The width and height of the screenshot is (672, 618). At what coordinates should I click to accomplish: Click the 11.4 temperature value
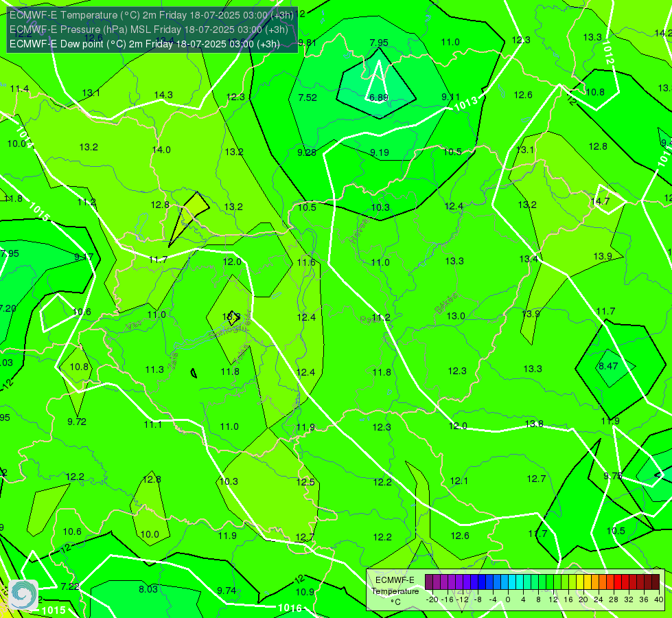click(x=19, y=89)
